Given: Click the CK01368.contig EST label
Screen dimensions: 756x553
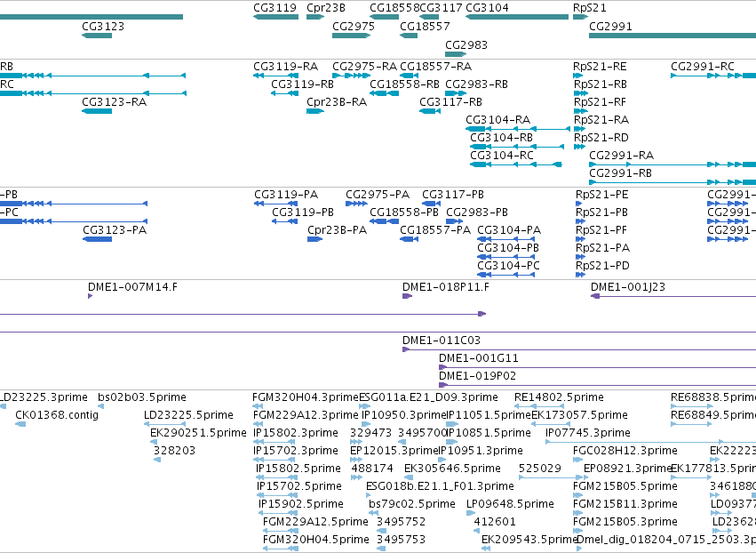Looking at the screenshot, I should (57, 415).
